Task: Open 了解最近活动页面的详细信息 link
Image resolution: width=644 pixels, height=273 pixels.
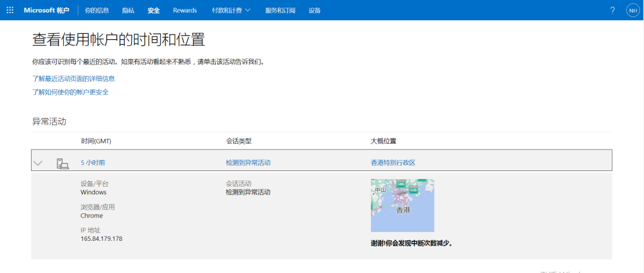Action: (x=73, y=78)
